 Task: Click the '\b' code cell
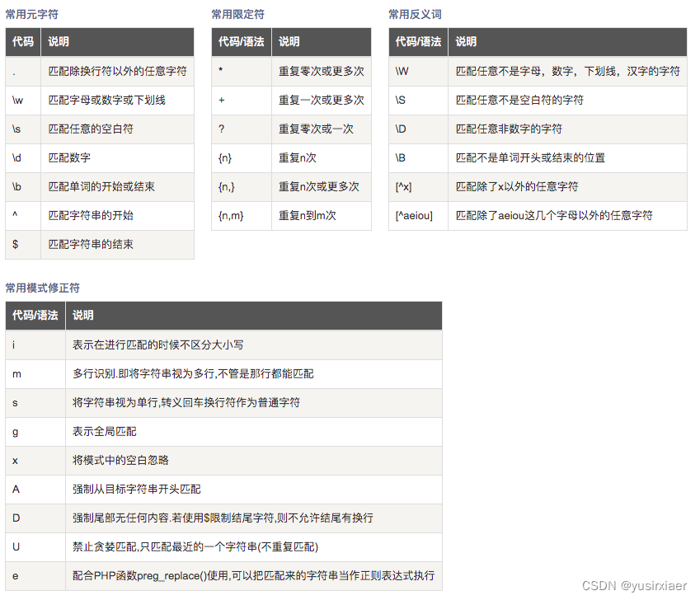click(x=23, y=187)
